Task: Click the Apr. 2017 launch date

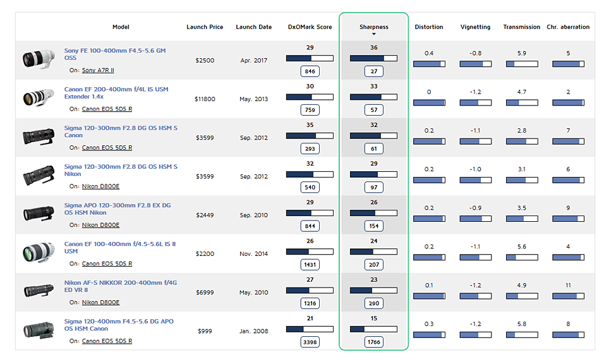Action: click(x=254, y=61)
